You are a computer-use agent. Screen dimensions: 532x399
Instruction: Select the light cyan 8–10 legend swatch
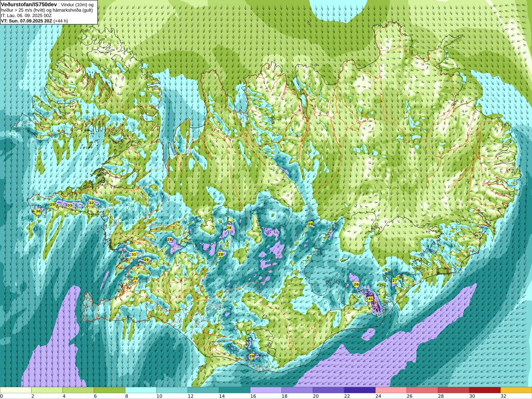coord(141,390)
